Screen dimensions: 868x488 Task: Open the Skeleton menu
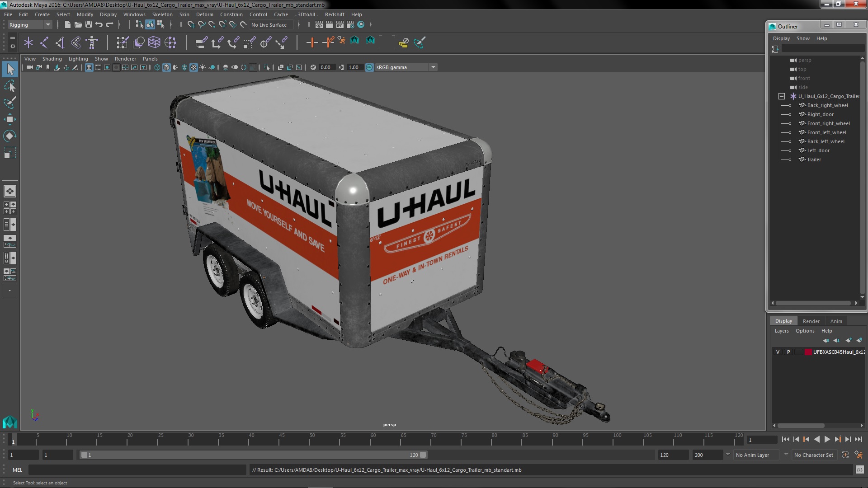pos(162,14)
